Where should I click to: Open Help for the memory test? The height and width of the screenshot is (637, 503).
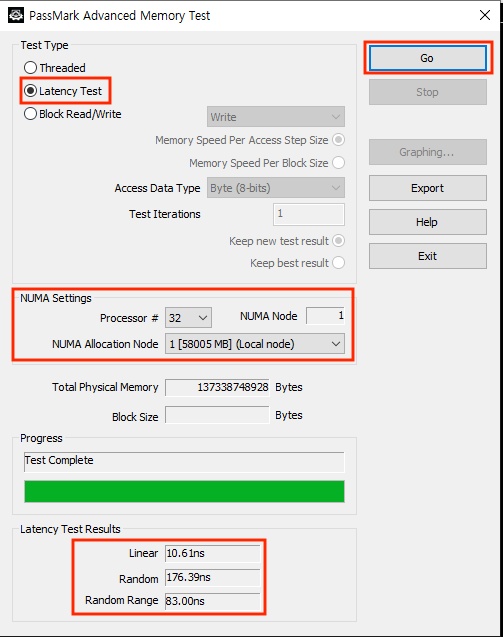point(428,222)
